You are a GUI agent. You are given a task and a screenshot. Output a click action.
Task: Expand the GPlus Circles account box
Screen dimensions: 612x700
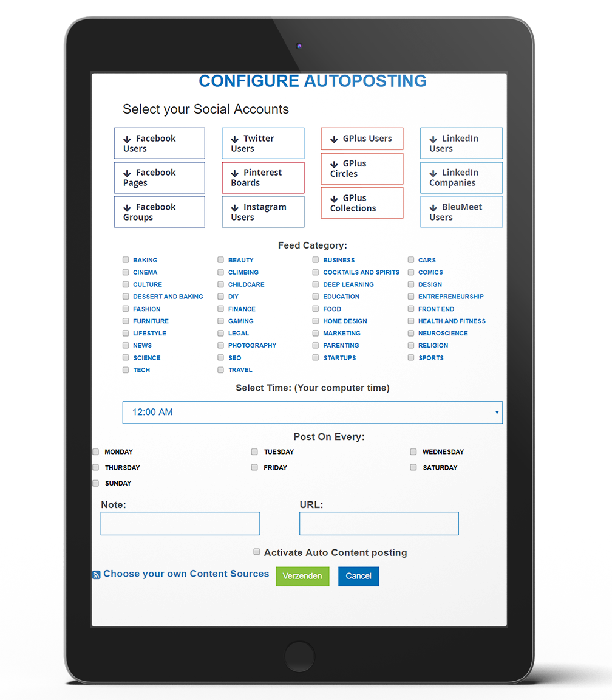[x=362, y=169]
